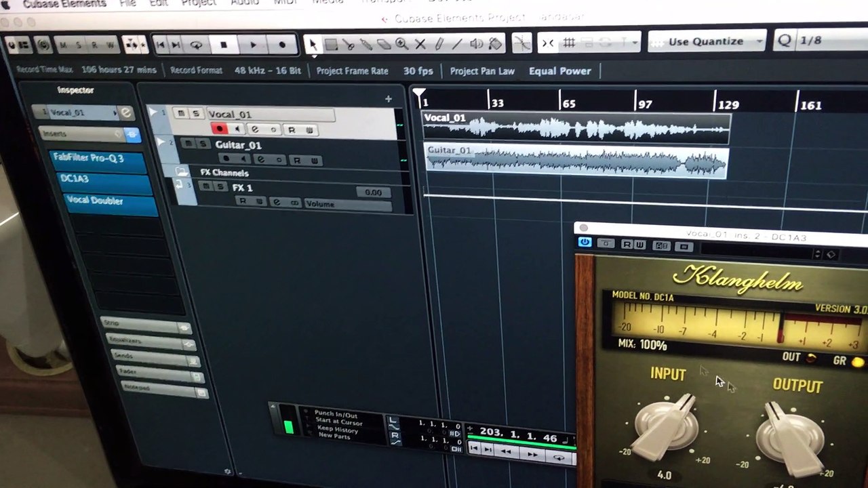Select the Split scissors tool
Screen dimensions: 868x488
[x=349, y=44]
